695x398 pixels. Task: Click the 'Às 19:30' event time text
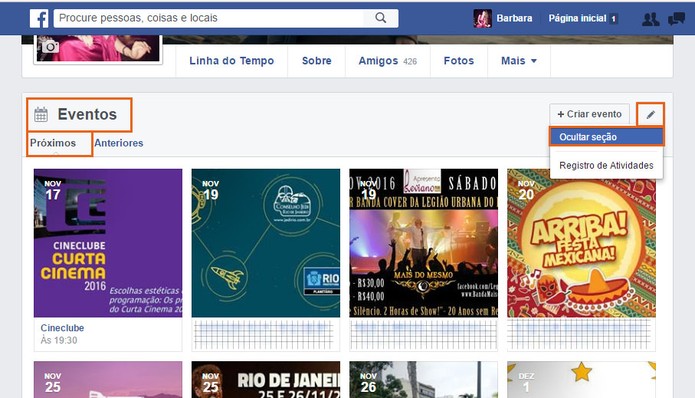tap(59, 340)
